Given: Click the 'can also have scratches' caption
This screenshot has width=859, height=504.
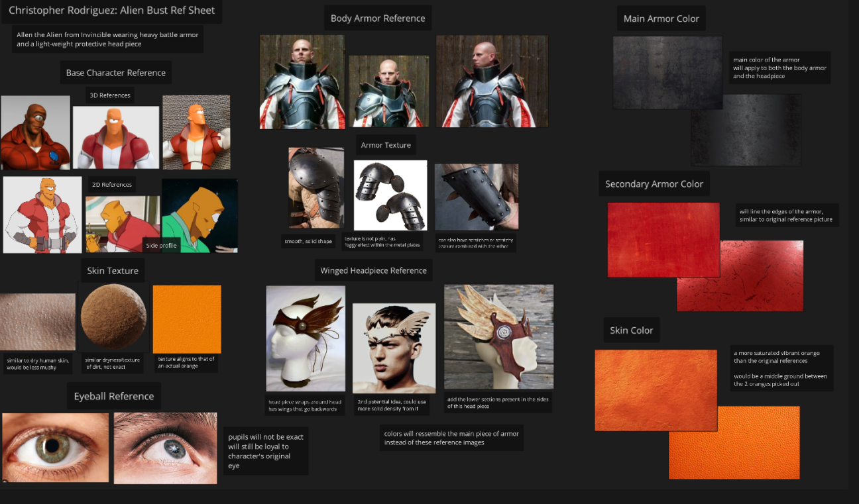Looking at the screenshot, I should coord(475,243).
